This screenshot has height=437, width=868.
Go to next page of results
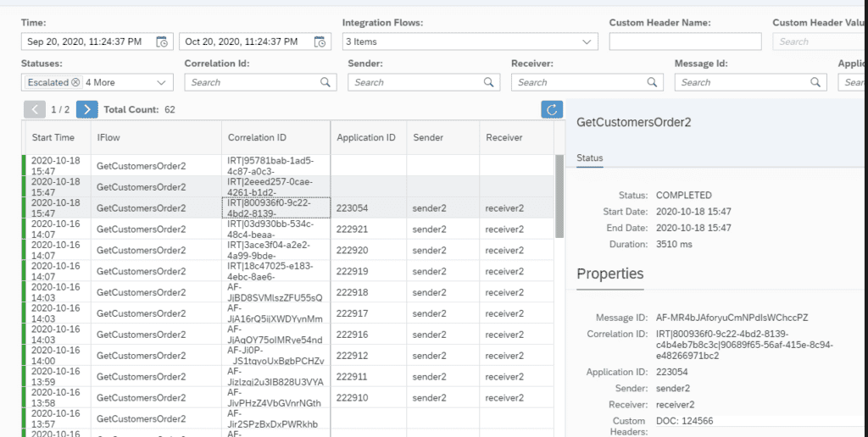(x=87, y=109)
